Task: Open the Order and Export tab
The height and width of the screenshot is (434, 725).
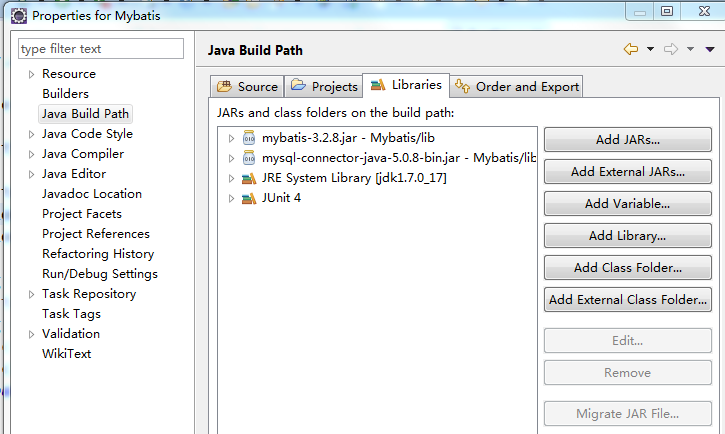Action: (x=516, y=86)
